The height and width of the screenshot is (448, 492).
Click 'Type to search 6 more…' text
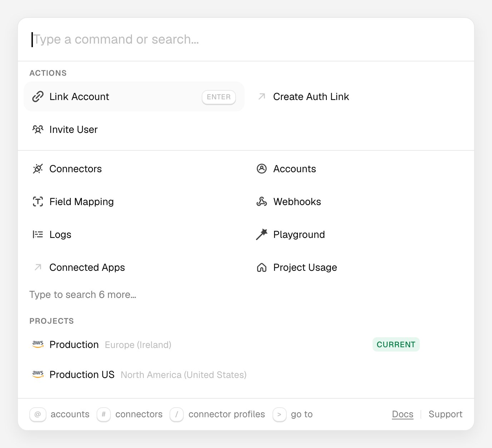(83, 295)
